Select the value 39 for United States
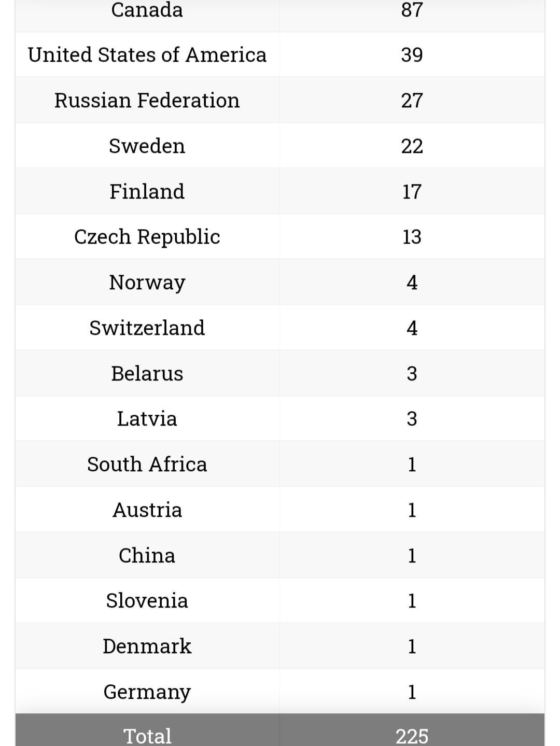The height and width of the screenshot is (746, 560). pyautogui.click(x=412, y=55)
